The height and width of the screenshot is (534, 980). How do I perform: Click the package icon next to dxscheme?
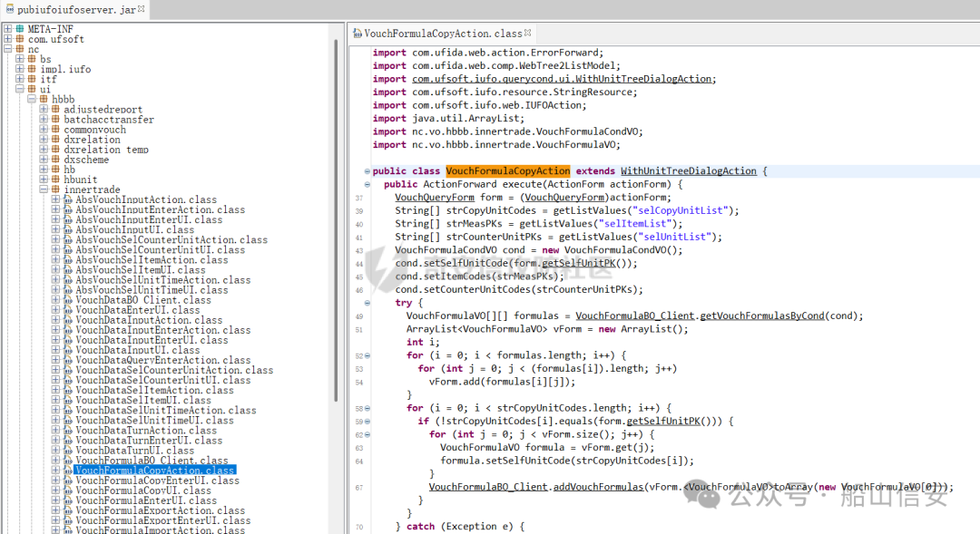[x=55, y=160]
